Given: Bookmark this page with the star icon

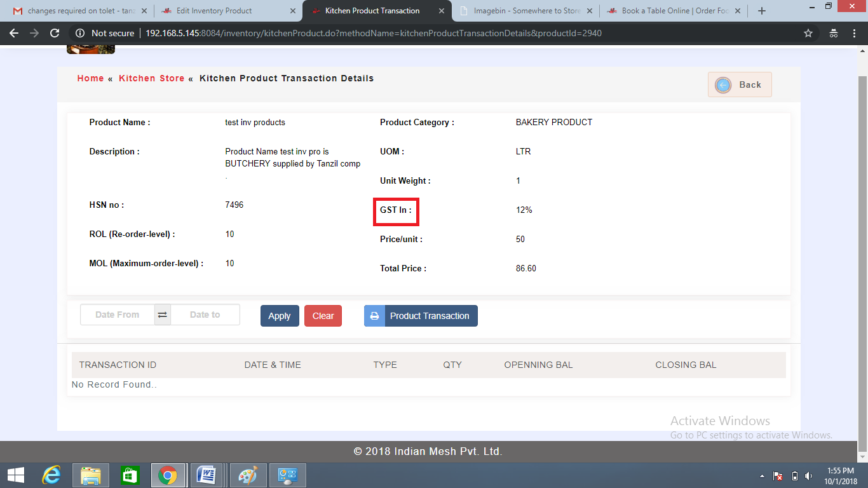Looking at the screenshot, I should (808, 33).
